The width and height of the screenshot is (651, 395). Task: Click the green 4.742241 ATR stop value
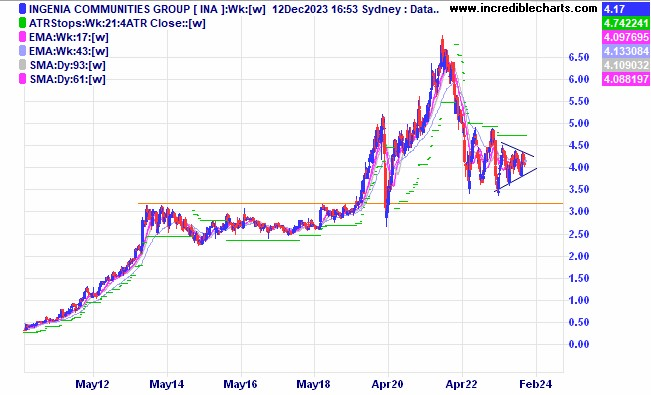625,22
